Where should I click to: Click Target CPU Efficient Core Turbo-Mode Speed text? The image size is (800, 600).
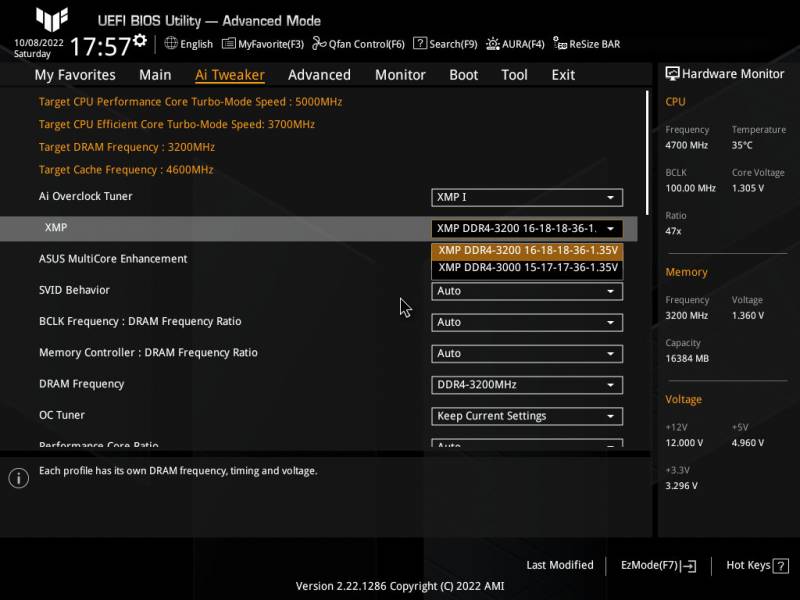(x=177, y=124)
